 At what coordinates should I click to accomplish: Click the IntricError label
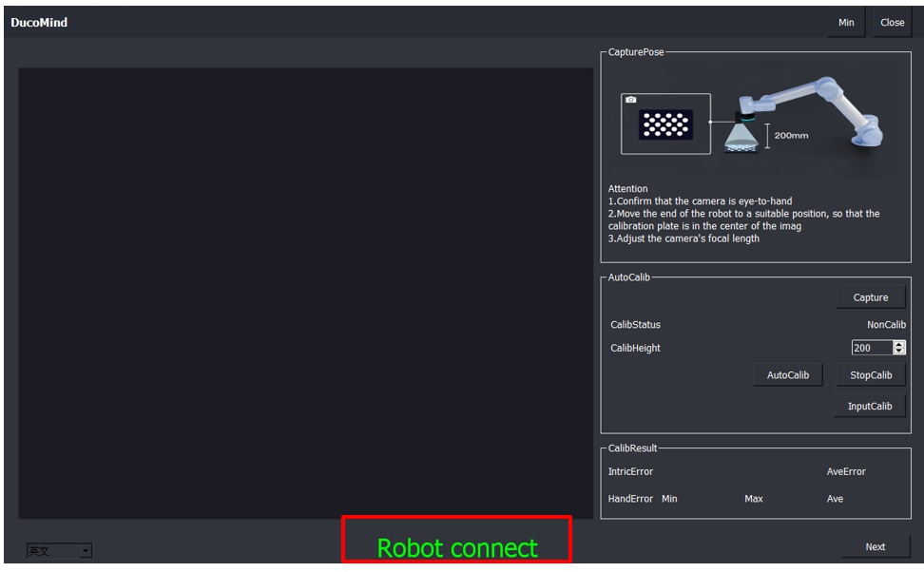[x=630, y=472]
